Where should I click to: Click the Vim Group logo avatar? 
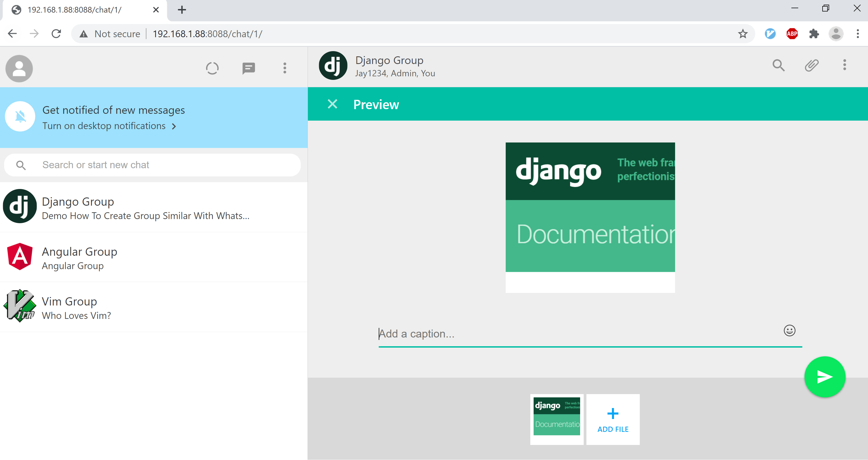click(x=19, y=306)
